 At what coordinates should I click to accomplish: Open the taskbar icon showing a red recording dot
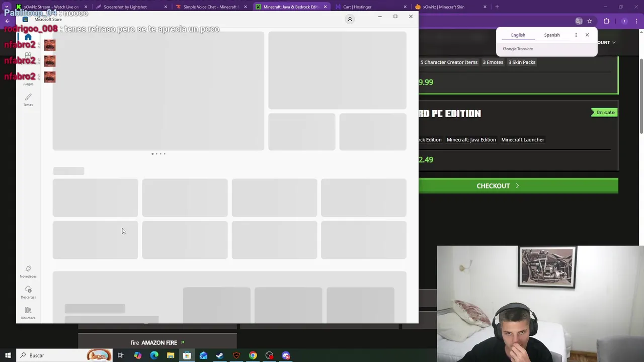coord(270,355)
